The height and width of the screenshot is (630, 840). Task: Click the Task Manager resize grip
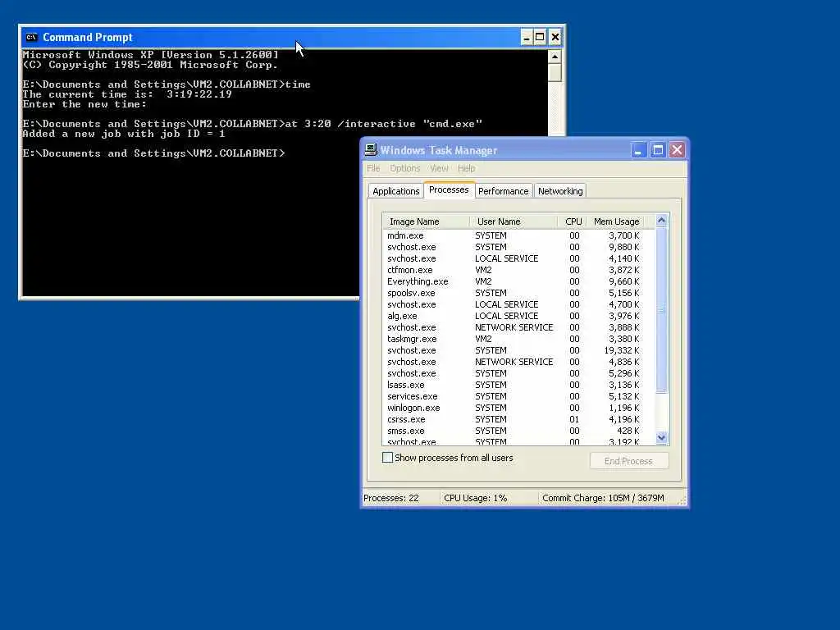point(682,501)
